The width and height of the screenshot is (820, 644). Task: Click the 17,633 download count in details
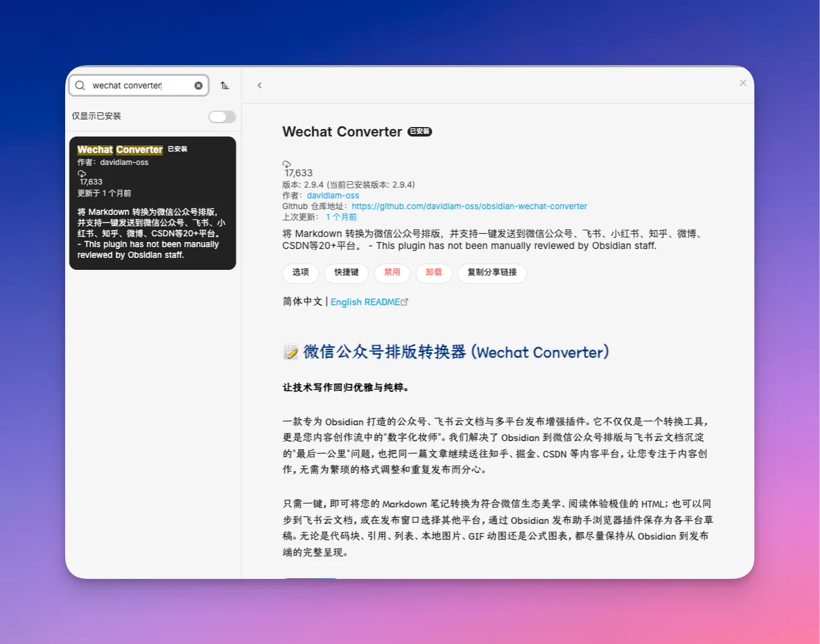coord(298,173)
